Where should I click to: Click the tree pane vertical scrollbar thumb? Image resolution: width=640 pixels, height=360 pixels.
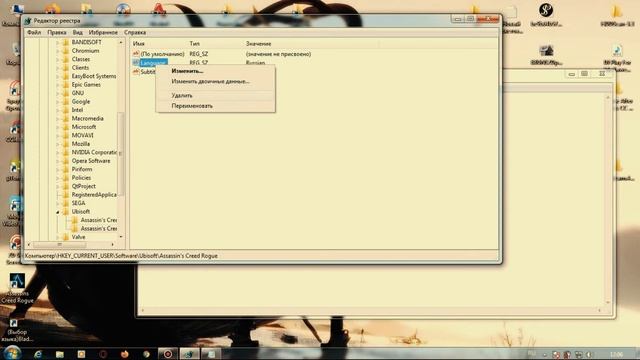click(x=121, y=154)
